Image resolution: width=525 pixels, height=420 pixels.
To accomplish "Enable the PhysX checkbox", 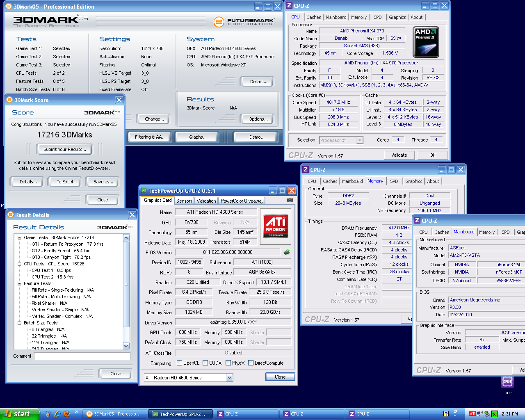I will [x=228, y=363].
